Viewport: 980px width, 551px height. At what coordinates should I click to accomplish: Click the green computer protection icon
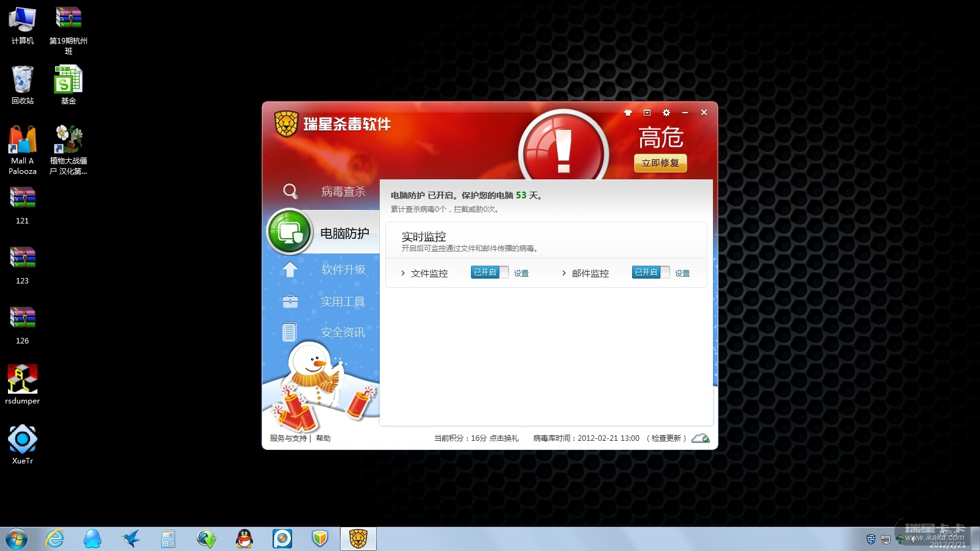click(x=290, y=232)
